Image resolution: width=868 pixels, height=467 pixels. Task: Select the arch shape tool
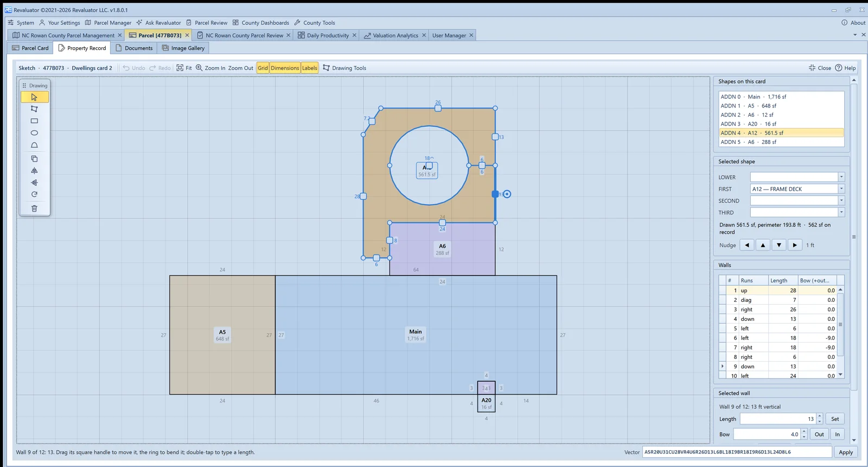(x=34, y=145)
